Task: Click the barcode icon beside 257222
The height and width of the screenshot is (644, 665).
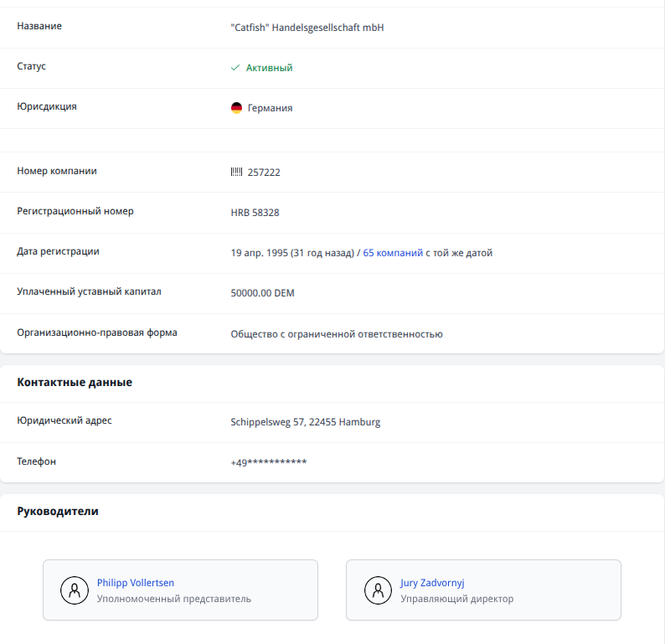Action: 236,172
